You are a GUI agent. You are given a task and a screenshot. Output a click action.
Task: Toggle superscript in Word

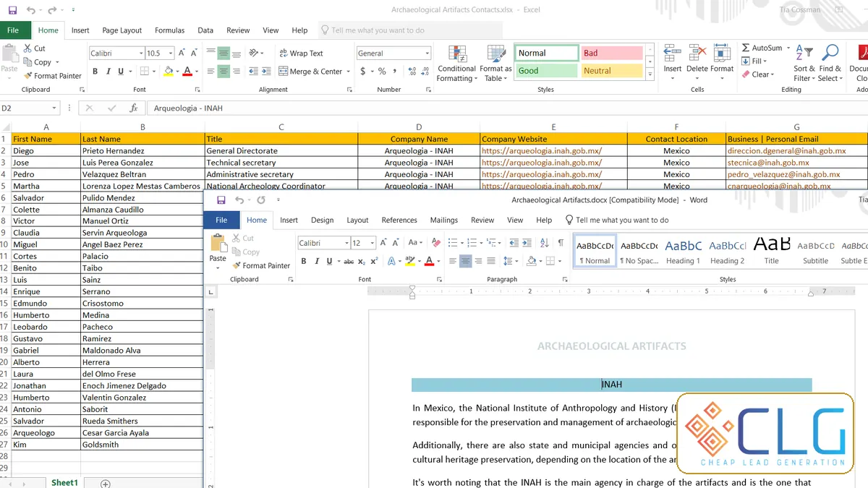(374, 261)
